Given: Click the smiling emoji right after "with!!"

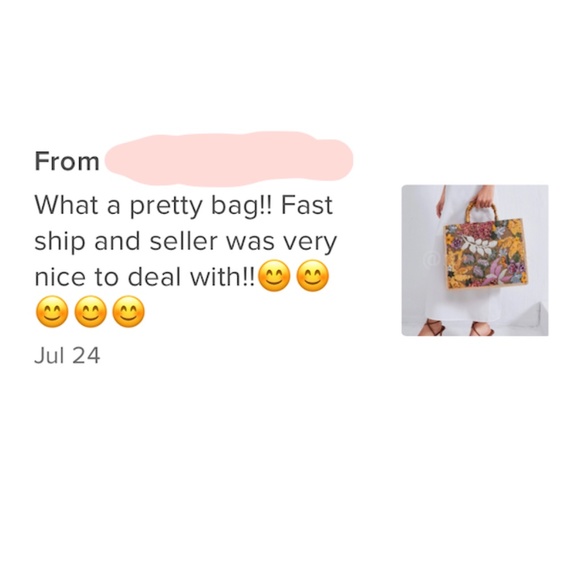Looking at the screenshot, I should (274, 276).
